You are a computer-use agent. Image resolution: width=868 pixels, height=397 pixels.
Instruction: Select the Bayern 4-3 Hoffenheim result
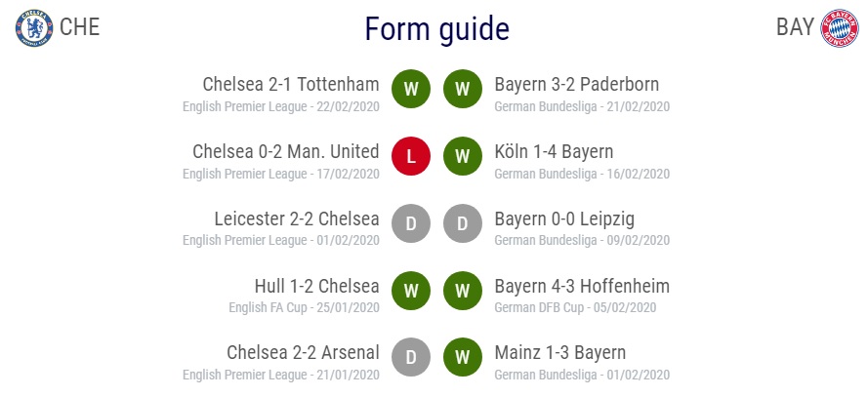pyautogui.click(x=582, y=286)
